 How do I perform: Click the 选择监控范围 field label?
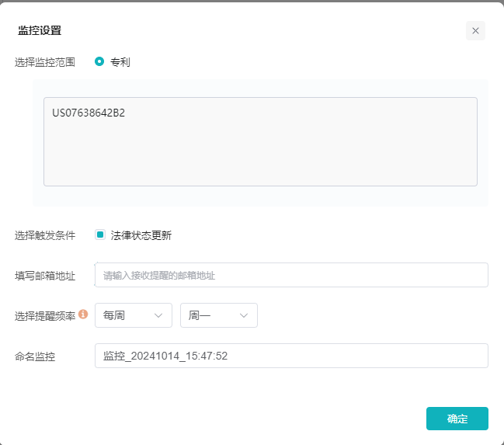[x=45, y=62]
